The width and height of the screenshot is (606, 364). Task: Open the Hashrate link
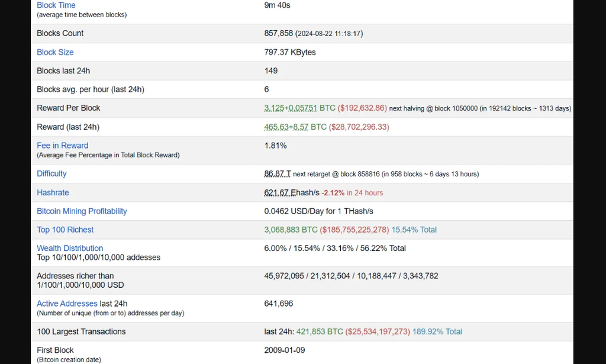(53, 192)
